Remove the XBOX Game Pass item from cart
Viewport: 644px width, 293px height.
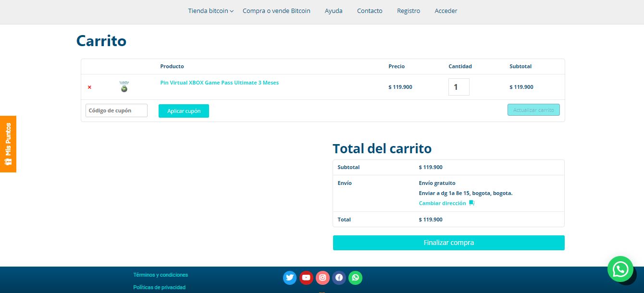coord(89,87)
